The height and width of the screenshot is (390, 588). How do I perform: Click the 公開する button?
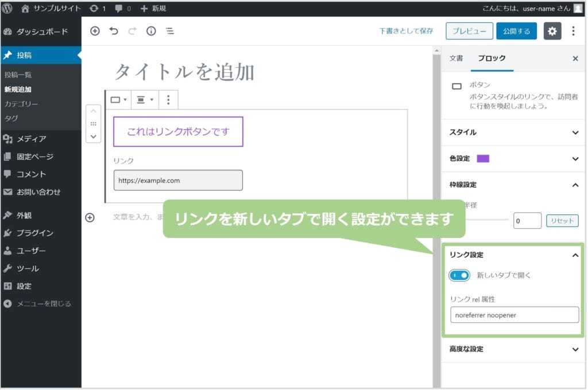pos(516,31)
